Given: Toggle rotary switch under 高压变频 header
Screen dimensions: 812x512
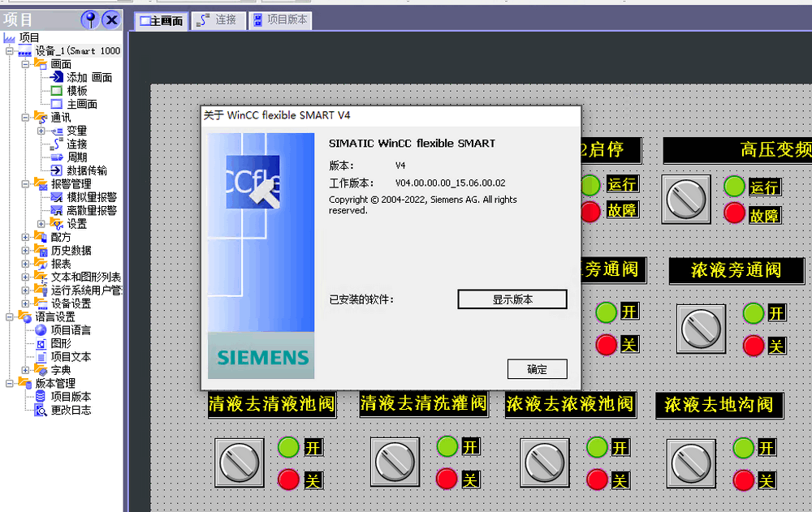Looking at the screenshot, I should point(686,200).
